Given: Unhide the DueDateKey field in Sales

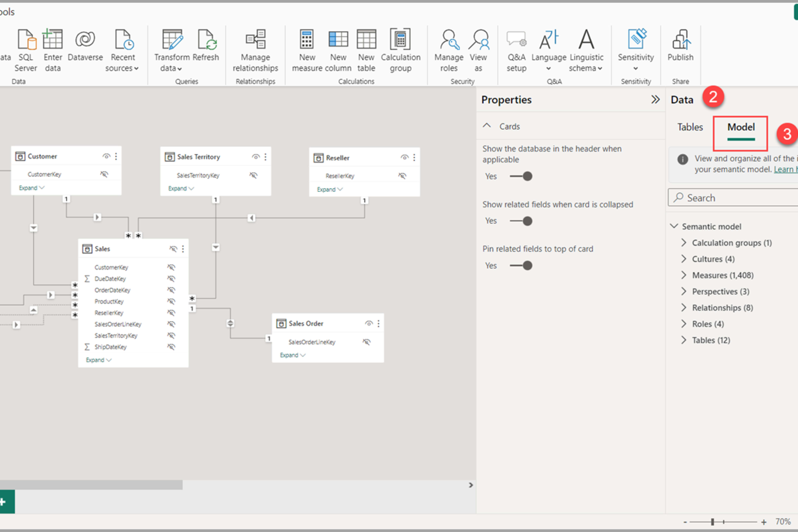Looking at the screenshot, I should coord(171,279).
